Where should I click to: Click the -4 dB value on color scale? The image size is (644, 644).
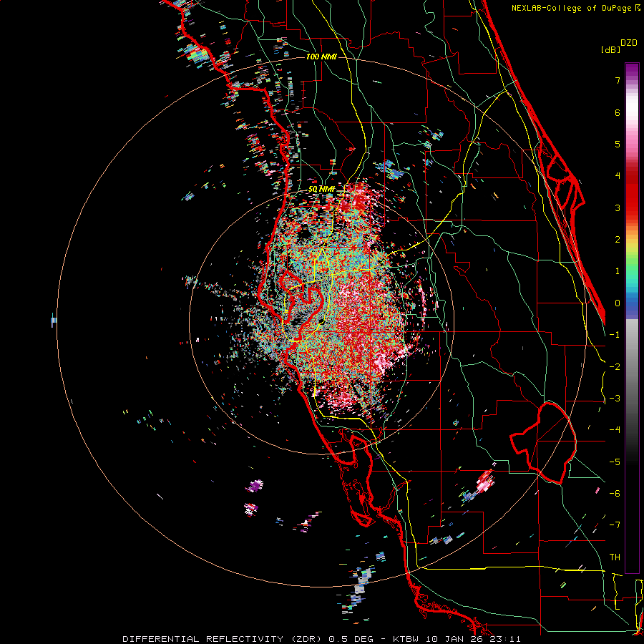tap(615, 430)
